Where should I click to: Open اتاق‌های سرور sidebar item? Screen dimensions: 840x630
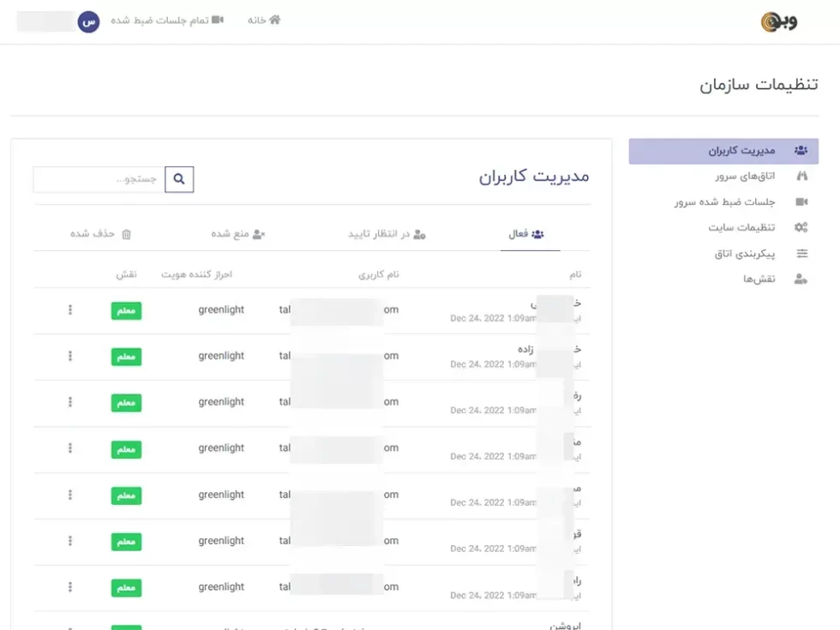coord(744,177)
